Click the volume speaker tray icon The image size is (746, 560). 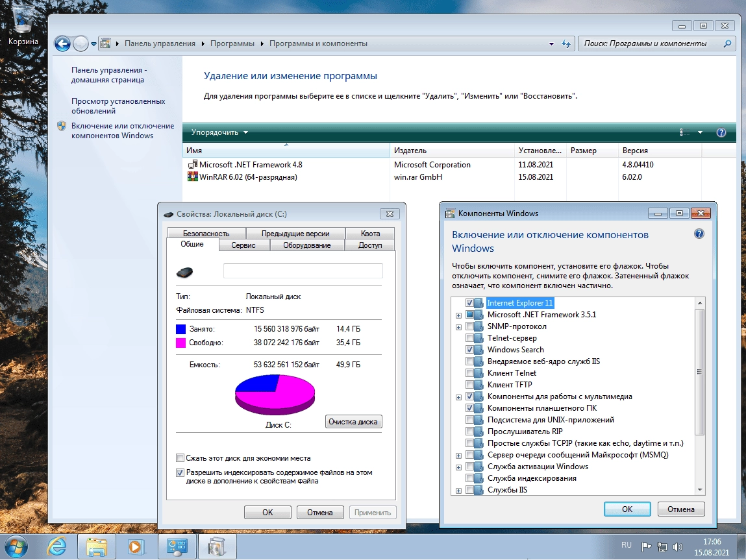point(677,546)
